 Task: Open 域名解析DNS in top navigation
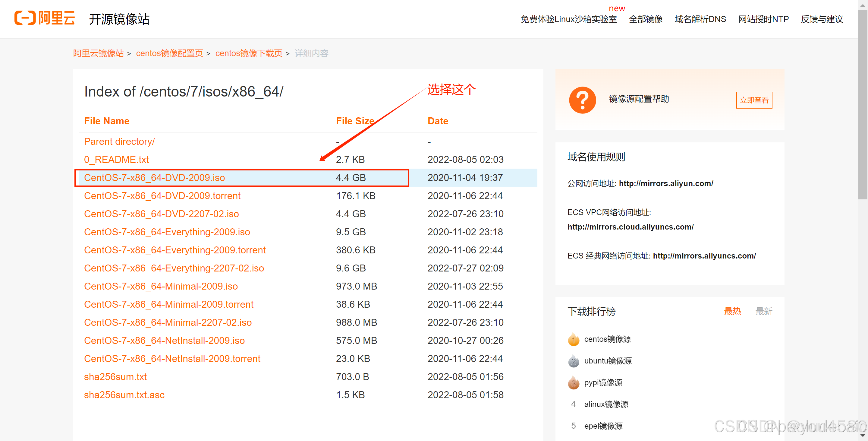click(700, 19)
